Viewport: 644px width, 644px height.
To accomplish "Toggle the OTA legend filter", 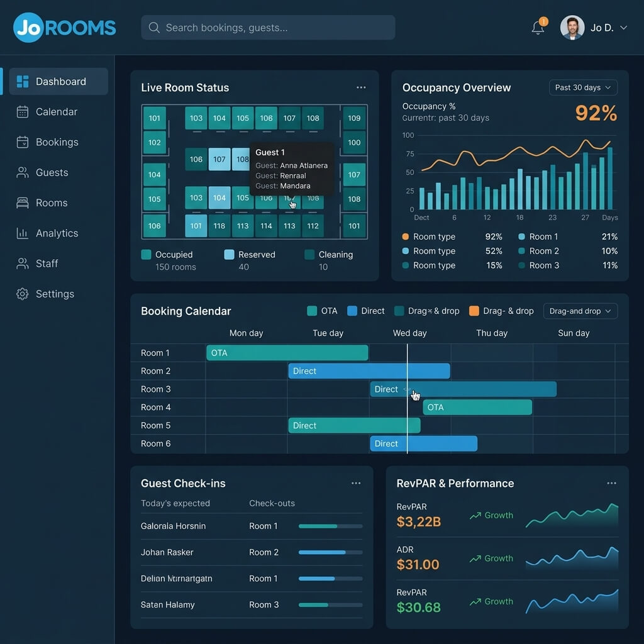I will coord(323,311).
